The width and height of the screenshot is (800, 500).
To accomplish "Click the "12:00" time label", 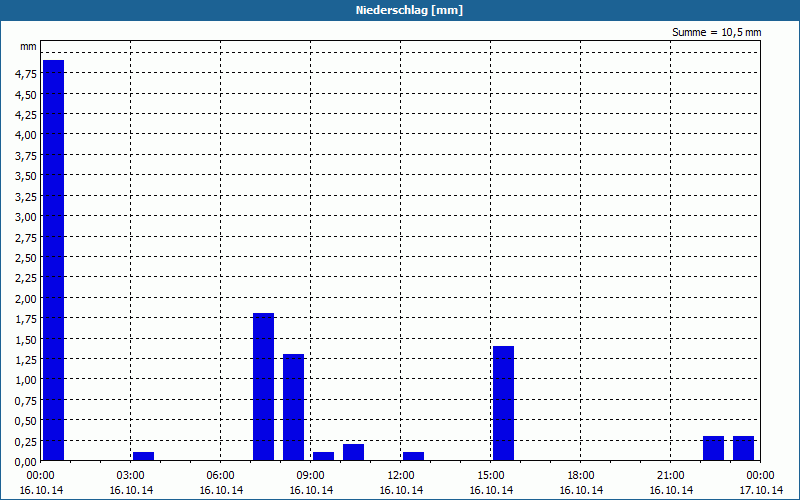I will point(401,476).
